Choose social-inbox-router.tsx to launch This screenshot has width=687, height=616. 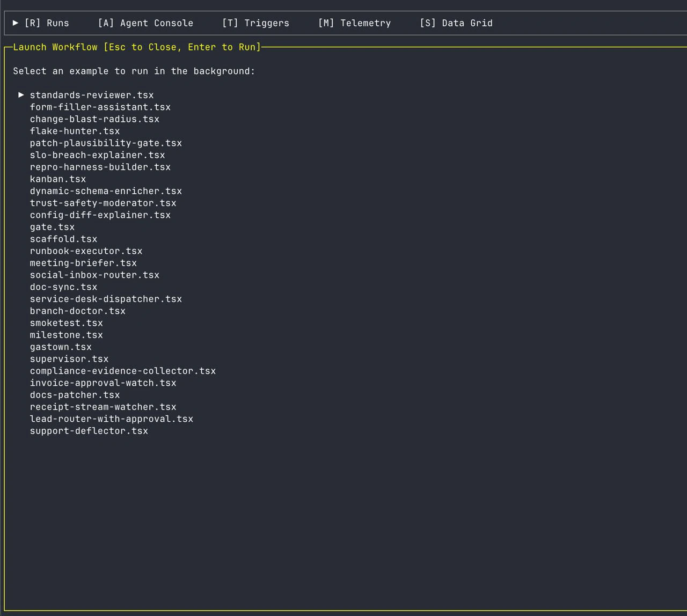coord(94,275)
